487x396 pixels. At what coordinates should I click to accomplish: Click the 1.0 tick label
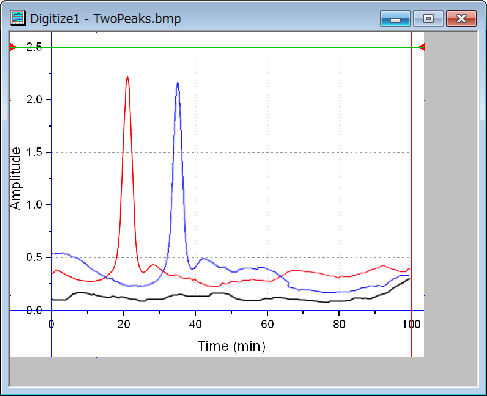(34, 205)
